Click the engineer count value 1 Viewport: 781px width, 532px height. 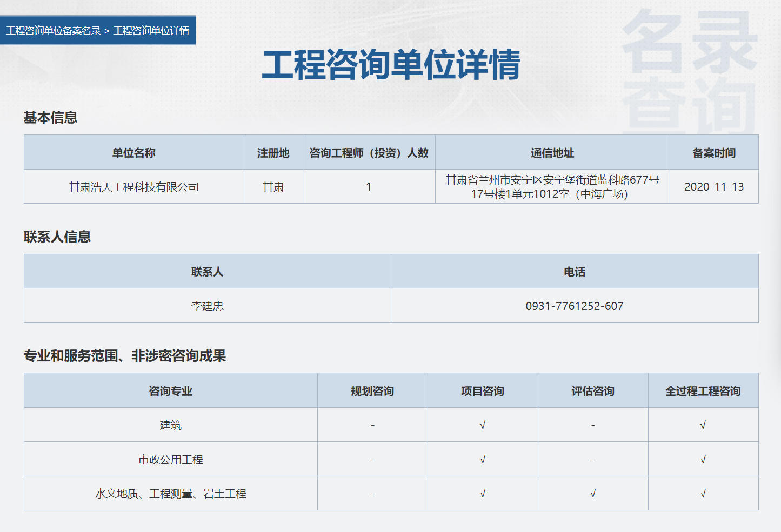click(x=369, y=186)
